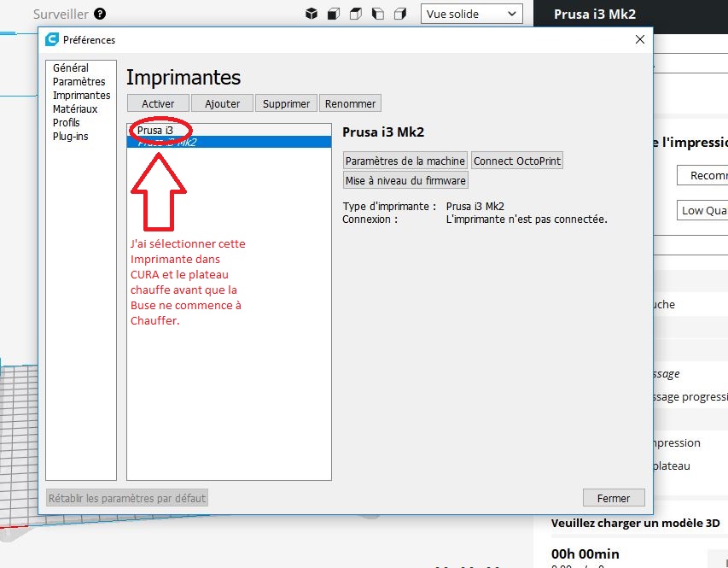Screen dimensions: 728x568
Task: Switch to the Imprimantes preferences page
Action: pos(81,96)
